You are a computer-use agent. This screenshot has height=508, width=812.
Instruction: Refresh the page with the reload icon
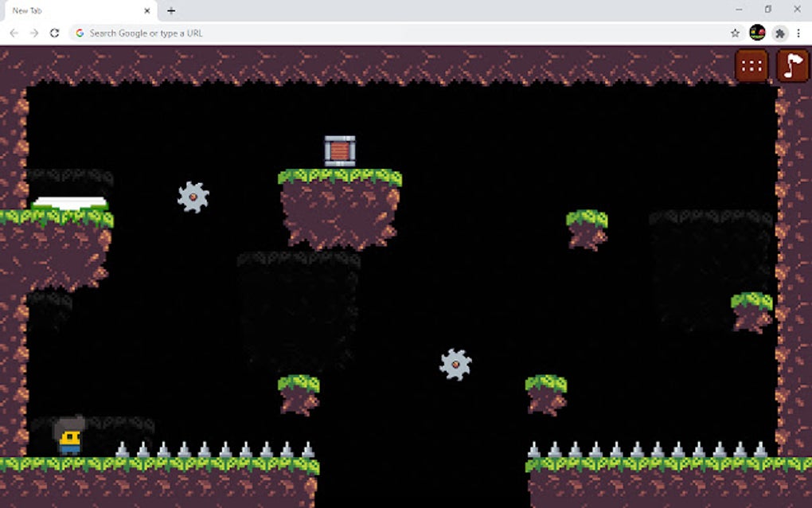(x=53, y=33)
